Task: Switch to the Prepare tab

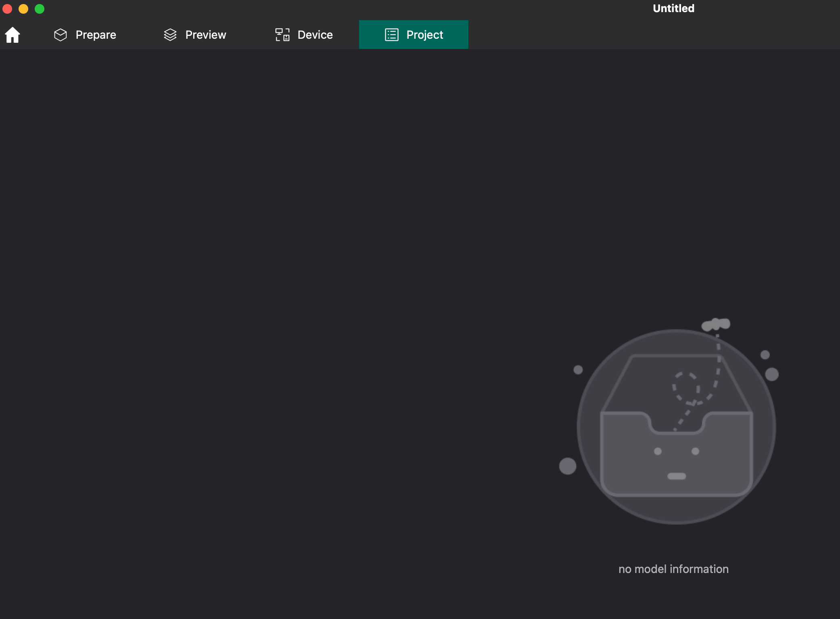Action: click(96, 34)
